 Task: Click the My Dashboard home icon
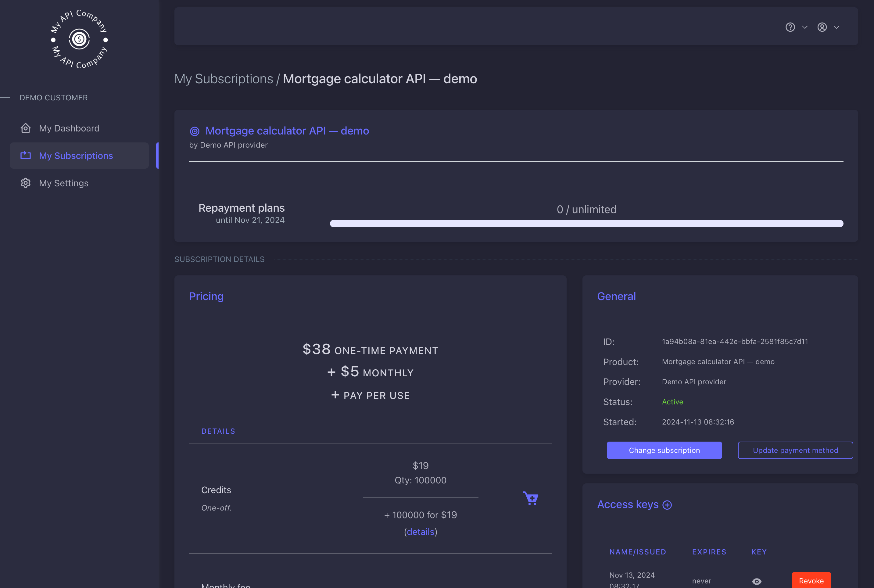coord(26,128)
